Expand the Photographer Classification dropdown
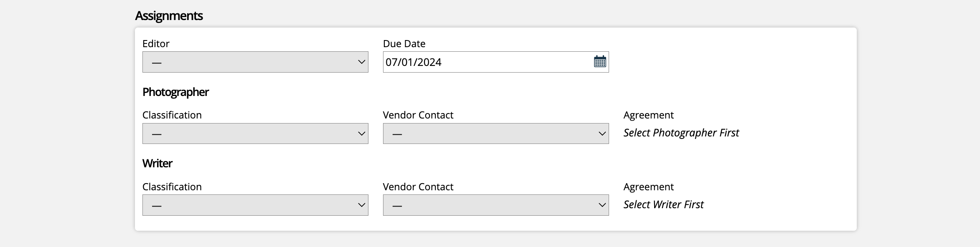Viewport: 980px width, 247px height. (255, 134)
